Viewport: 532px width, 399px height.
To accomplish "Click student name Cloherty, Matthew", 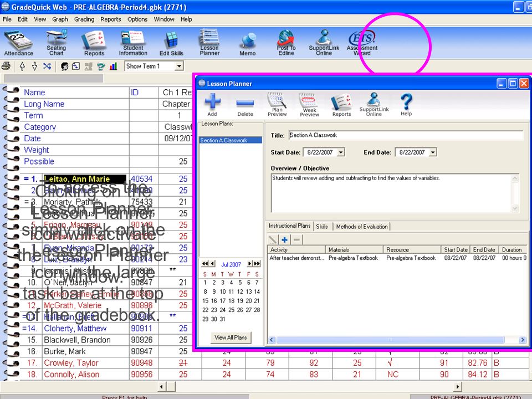I will pos(75,329).
